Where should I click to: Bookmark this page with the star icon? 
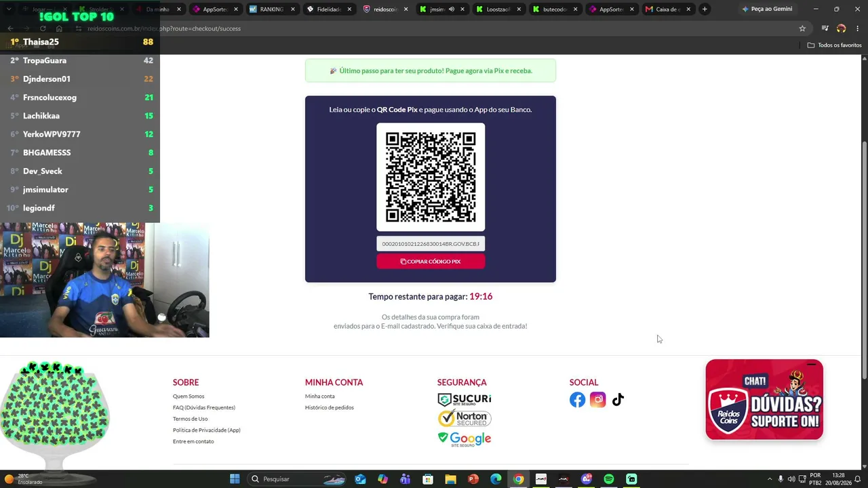click(802, 28)
